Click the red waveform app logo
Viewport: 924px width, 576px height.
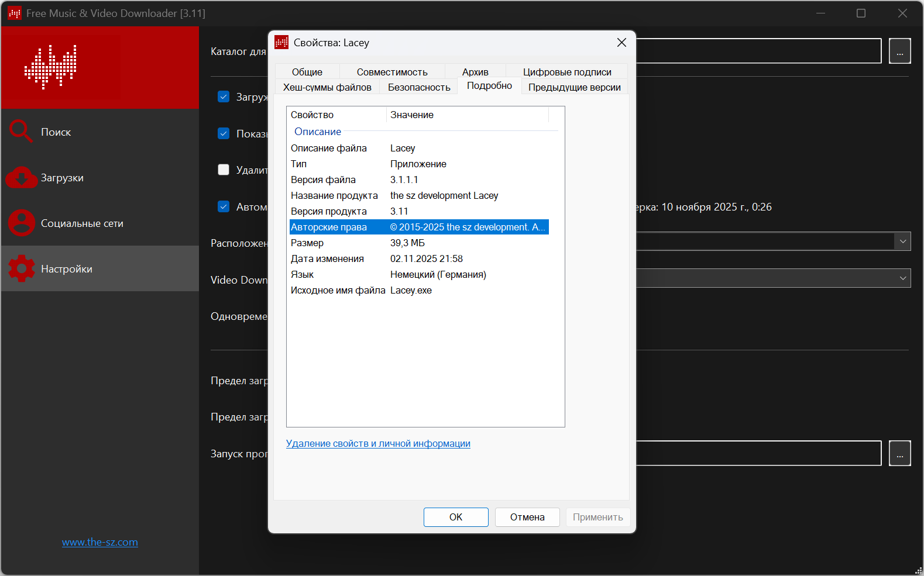[x=51, y=67]
